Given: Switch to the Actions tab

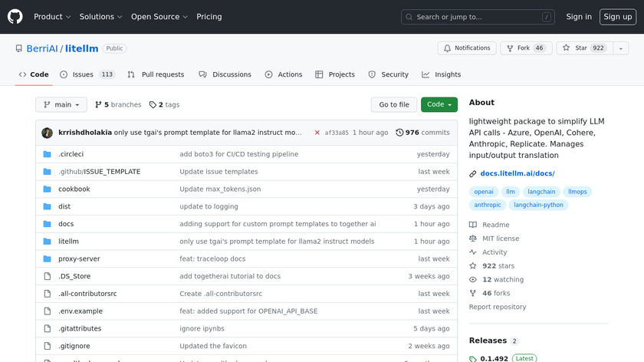Looking at the screenshot, I should (x=284, y=74).
